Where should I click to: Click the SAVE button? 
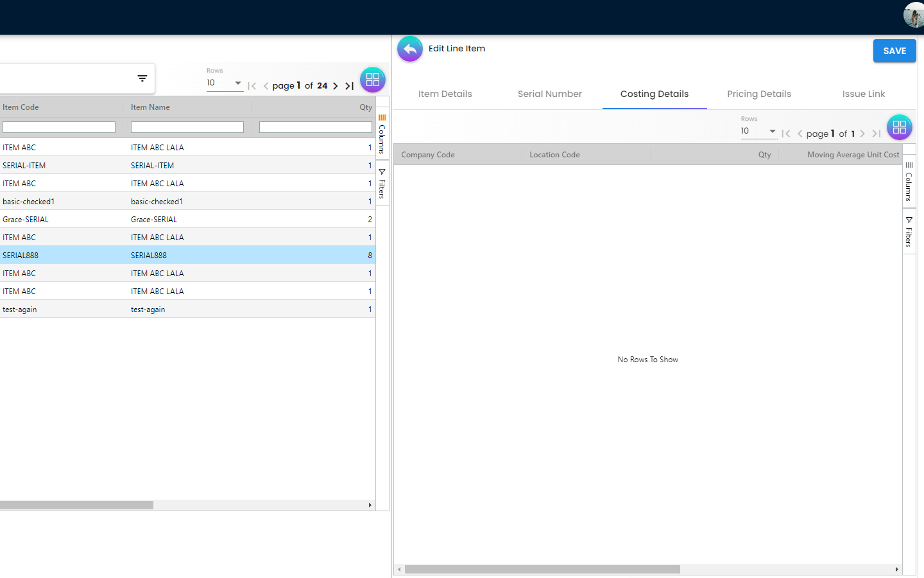click(x=894, y=51)
